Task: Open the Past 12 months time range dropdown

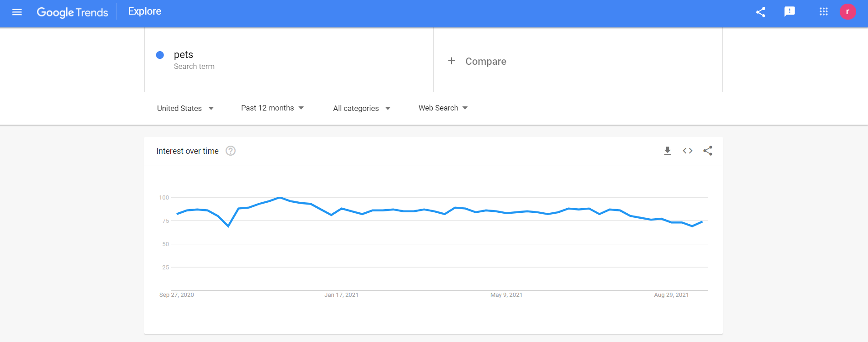Action: click(272, 108)
